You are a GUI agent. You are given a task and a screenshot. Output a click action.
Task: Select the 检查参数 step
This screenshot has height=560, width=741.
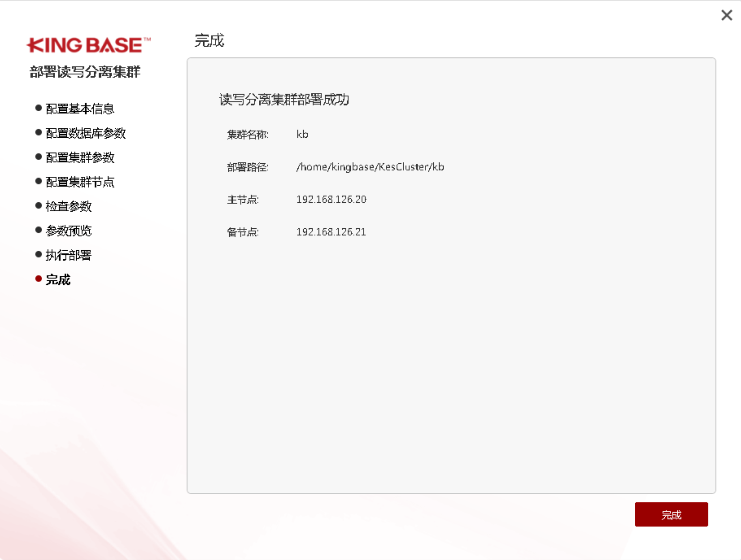[69, 206]
